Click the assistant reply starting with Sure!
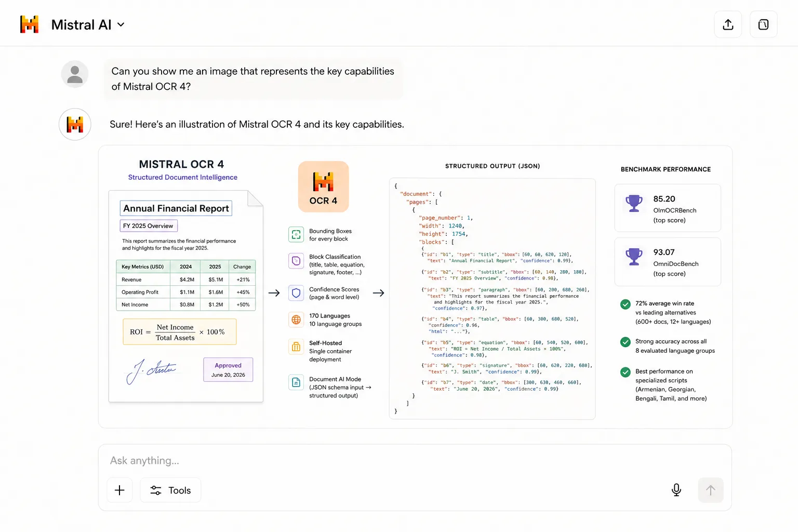The height and width of the screenshot is (532, 798). (x=257, y=124)
